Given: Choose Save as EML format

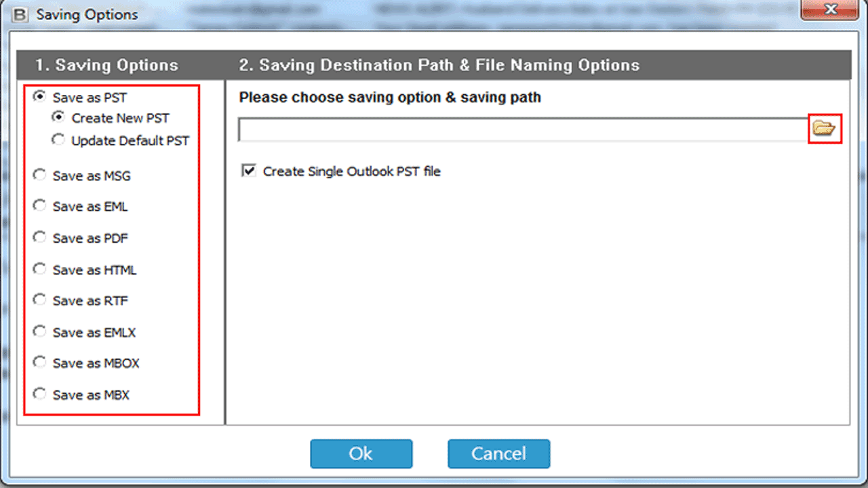Looking at the screenshot, I should 40,206.
